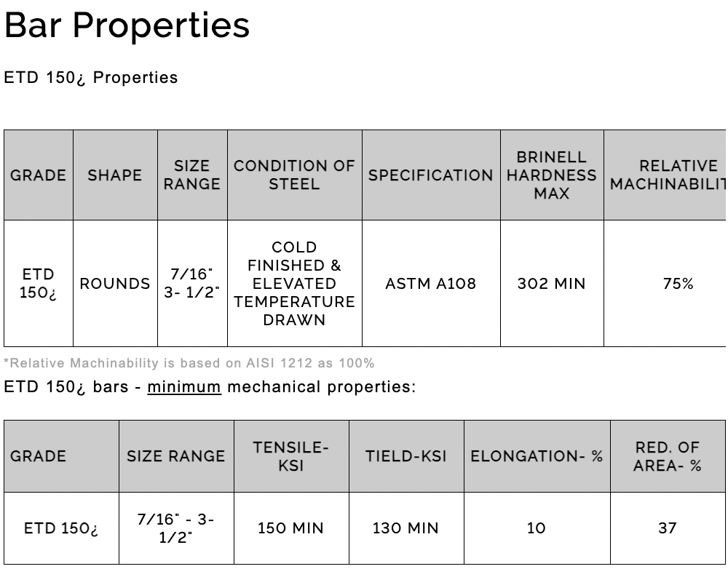Click the underlined word "minimum"
The image size is (728, 569).
184,387
